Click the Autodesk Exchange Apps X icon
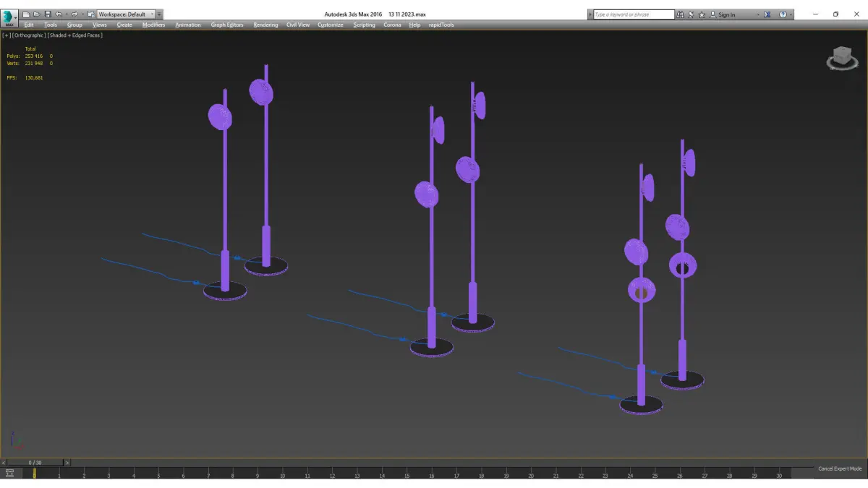868x488 pixels. point(767,14)
